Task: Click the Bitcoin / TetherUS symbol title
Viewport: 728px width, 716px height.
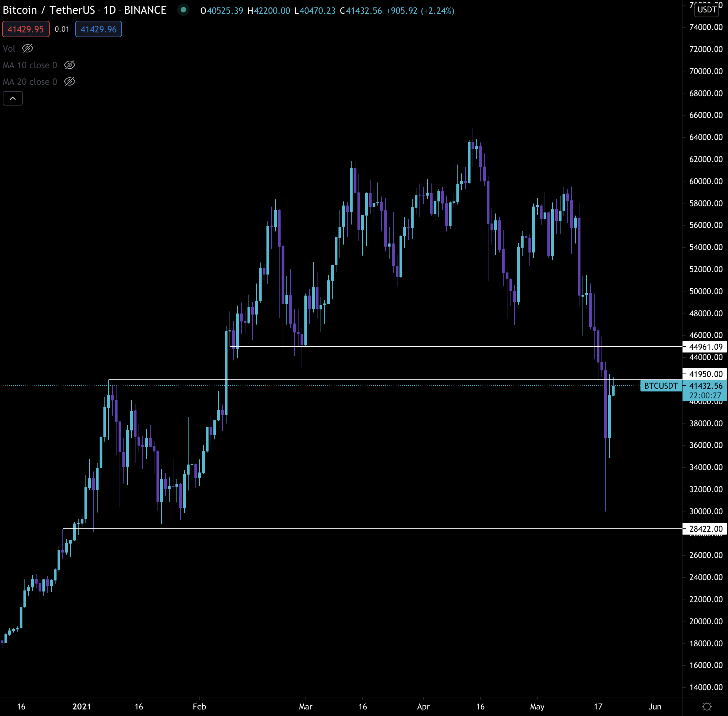Action: pos(49,10)
